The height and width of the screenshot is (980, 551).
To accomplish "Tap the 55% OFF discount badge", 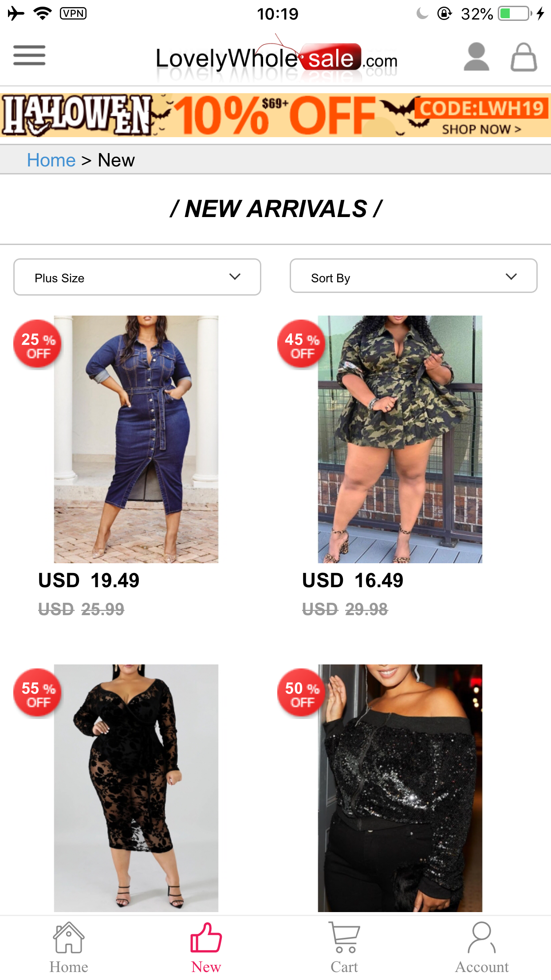I will click(38, 693).
